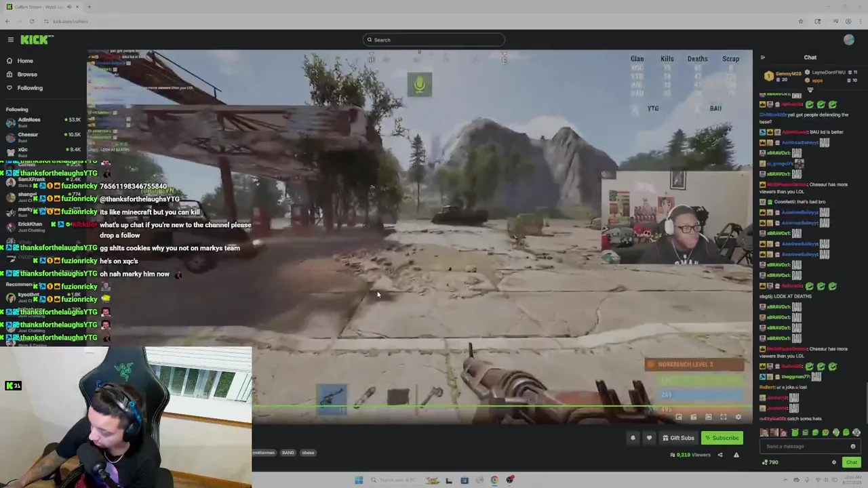Click the Gift Subs button

(678, 438)
